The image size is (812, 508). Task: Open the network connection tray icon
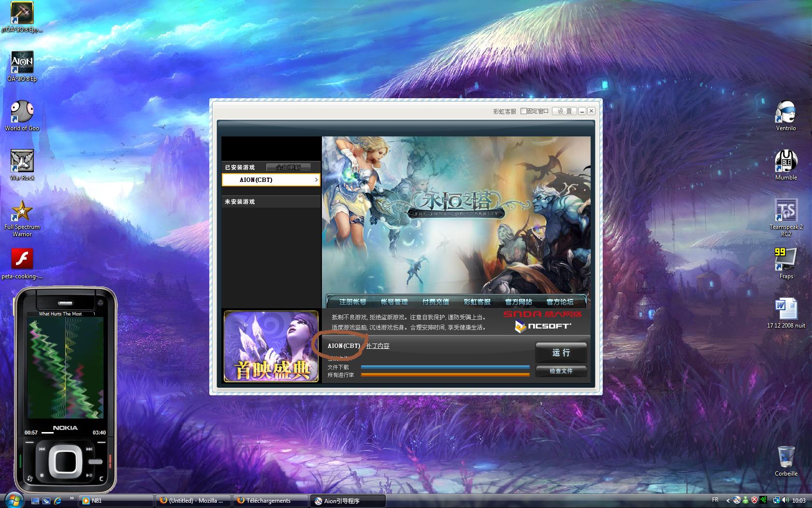click(776, 500)
